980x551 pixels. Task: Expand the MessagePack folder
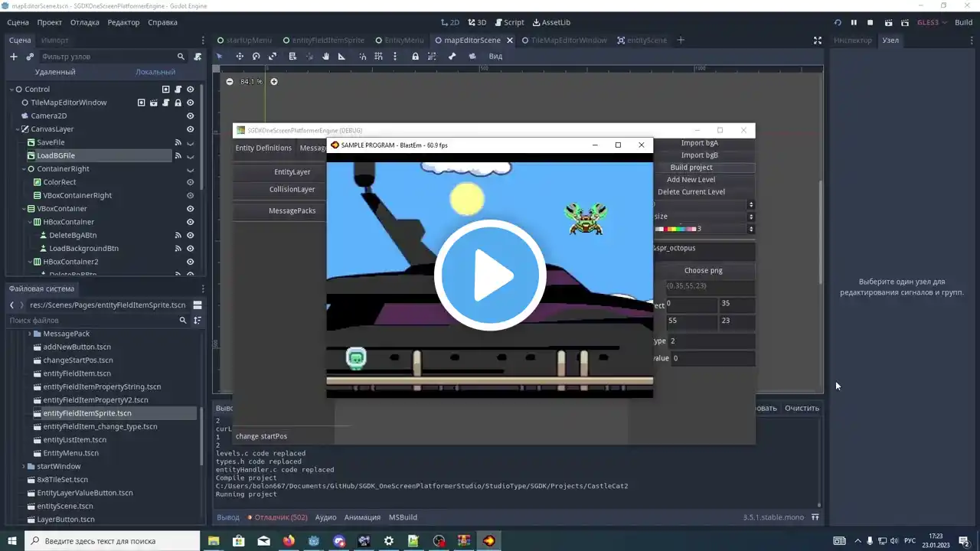[30, 334]
